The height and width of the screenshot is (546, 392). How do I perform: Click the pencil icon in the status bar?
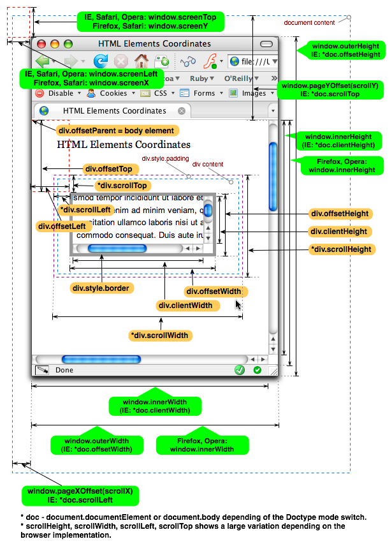(x=42, y=370)
